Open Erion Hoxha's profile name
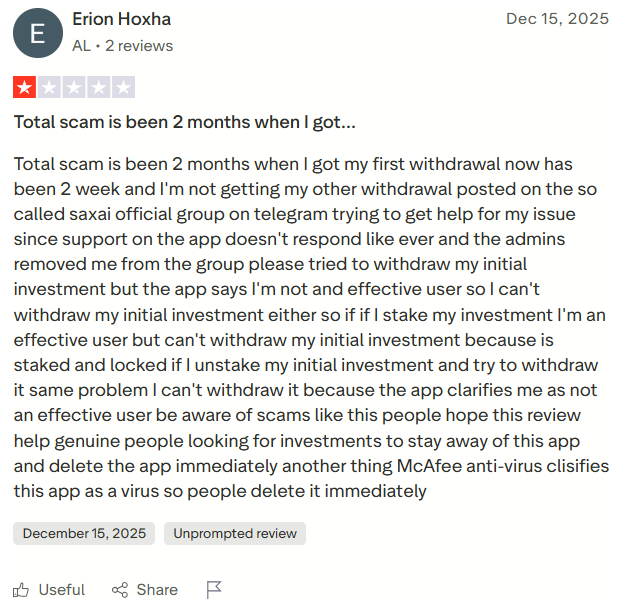The width and height of the screenshot is (636, 605). click(122, 20)
